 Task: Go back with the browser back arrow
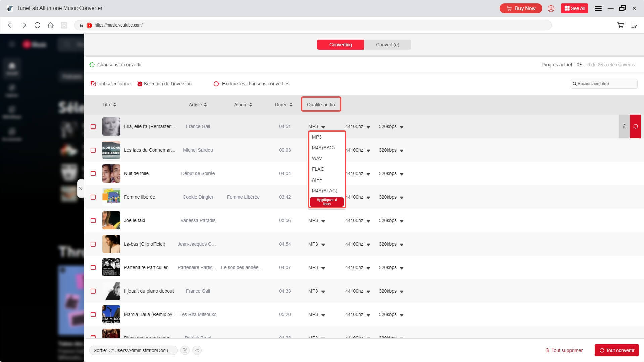point(10,25)
